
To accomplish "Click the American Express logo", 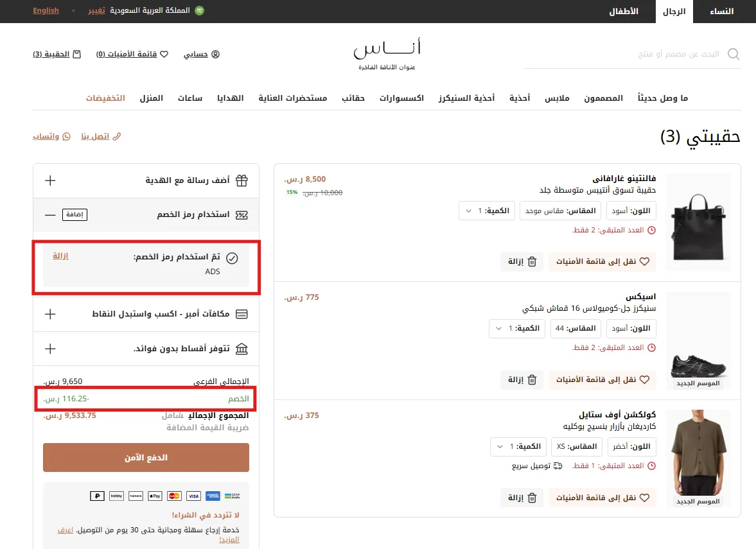I will click(x=213, y=496).
